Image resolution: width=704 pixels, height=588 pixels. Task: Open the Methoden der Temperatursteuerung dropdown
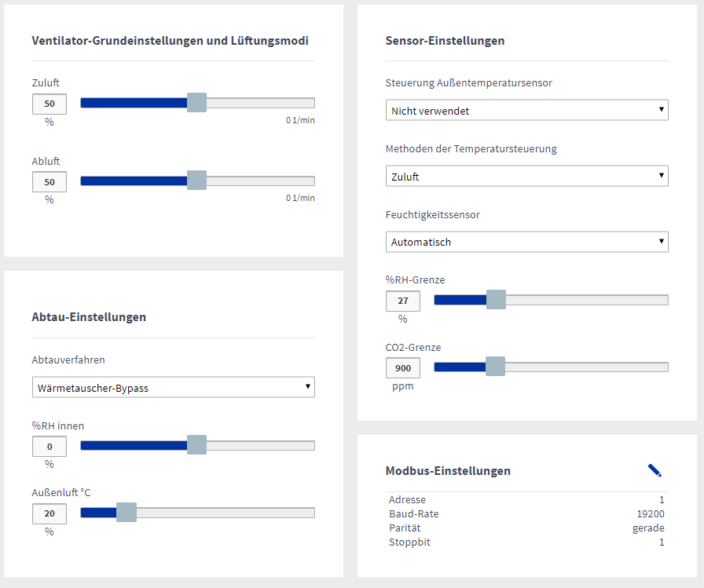tap(526, 177)
